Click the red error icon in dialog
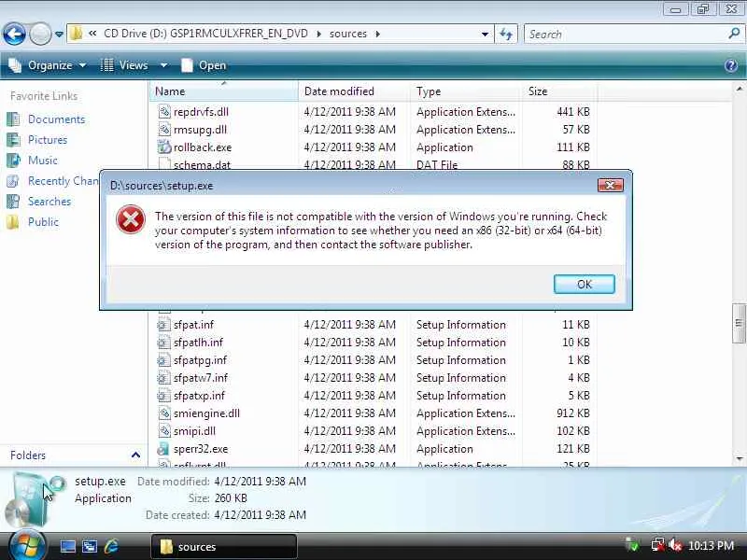Screen dimensions: 747x560 pos(130,219)
